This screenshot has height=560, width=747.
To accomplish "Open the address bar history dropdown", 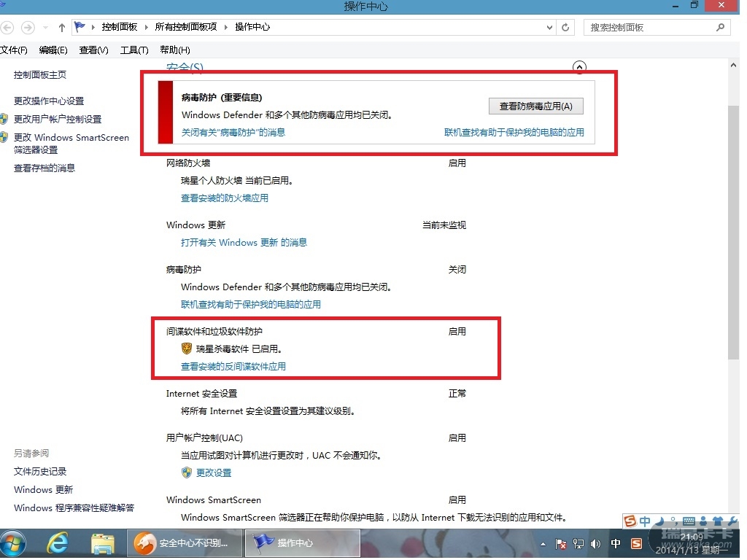I will click(x=550, y=28).
